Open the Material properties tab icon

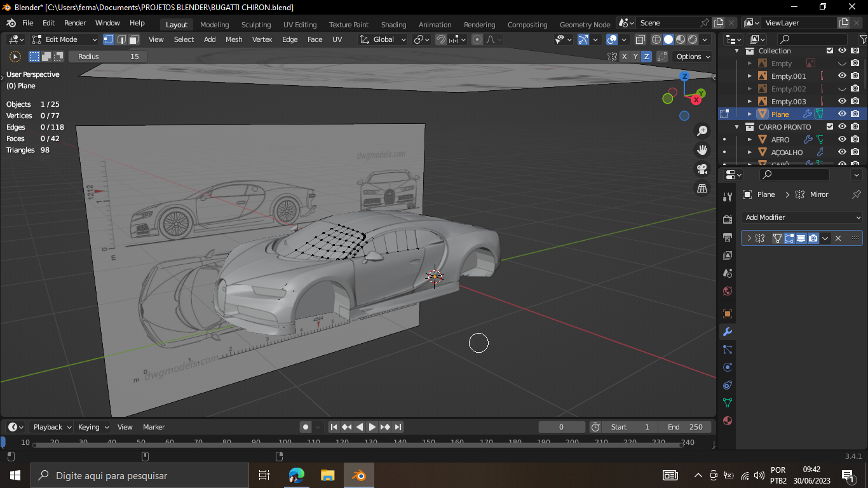coord(728,421)
